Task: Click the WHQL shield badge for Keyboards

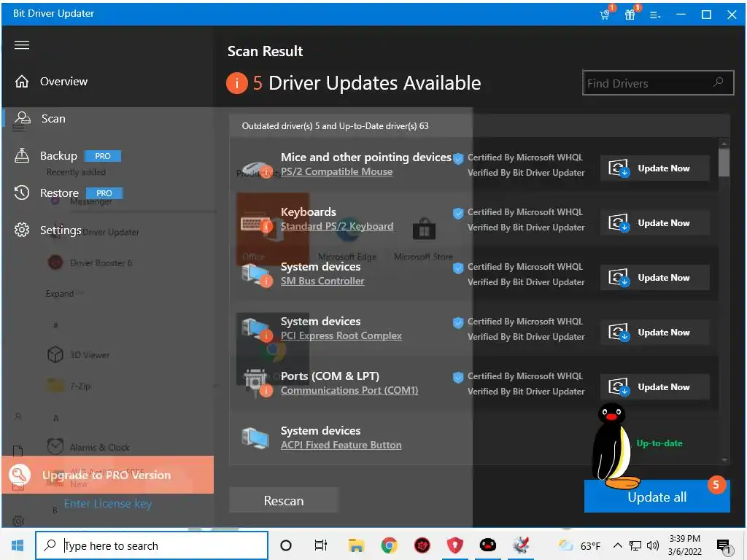Action: tap(458, 214)
